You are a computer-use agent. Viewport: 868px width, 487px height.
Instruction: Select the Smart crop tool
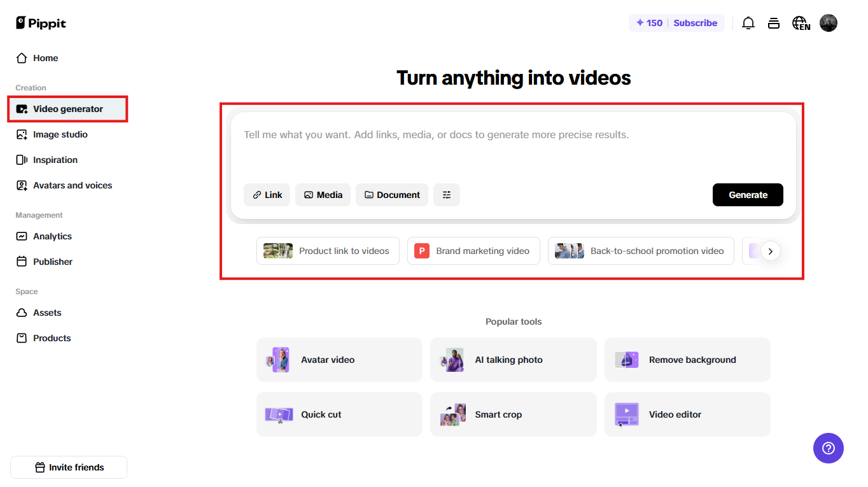[x=513, y=414]
